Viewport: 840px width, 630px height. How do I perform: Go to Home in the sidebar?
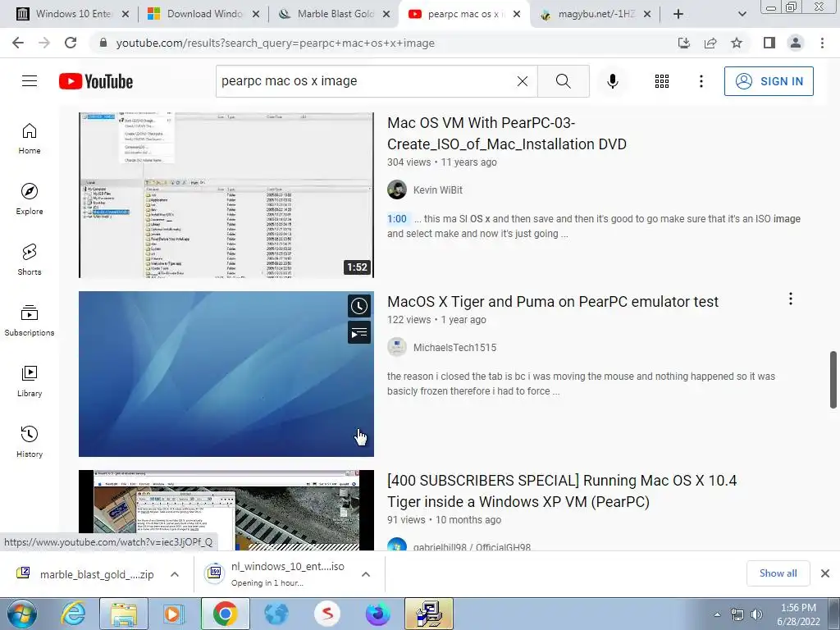pos(30,139)
